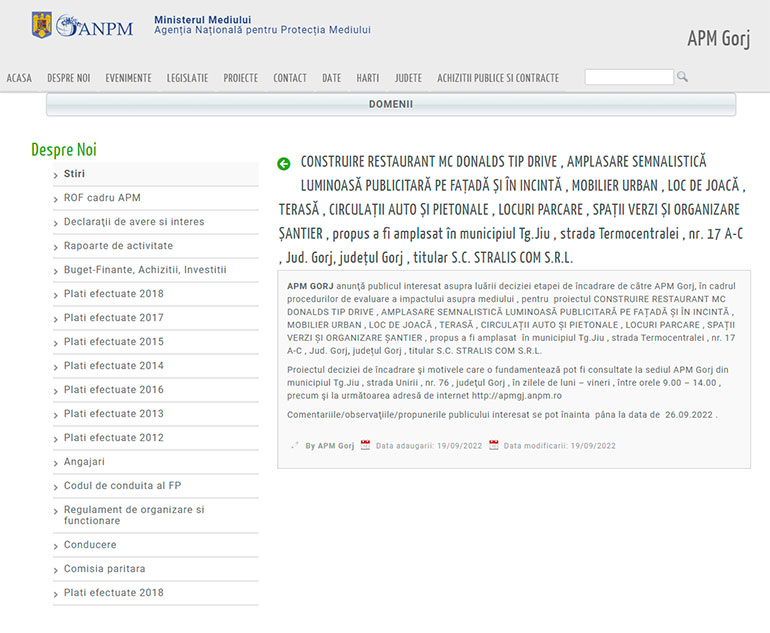Open the EVENIMENTE menu

point(128,78)
